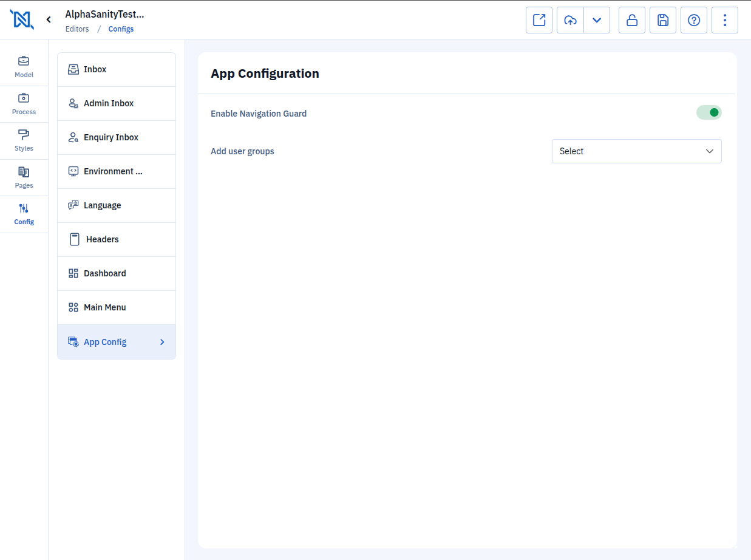This screenshot has width=751, height=560.
Task: Open Main Menu config entry
Action: coord(117,307)
